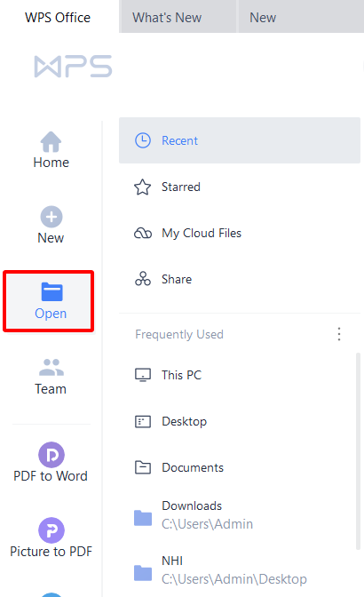The height and width of the screenshot is (597, 364).
Task: Click the Frequently Used list scrollbar
Action: [x=358, y=451]
